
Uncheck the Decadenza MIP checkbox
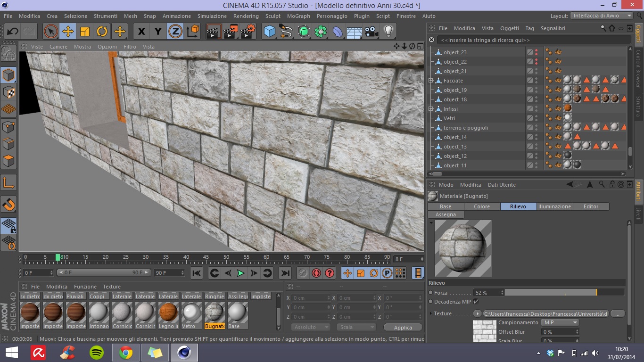(x=476, y=302)
